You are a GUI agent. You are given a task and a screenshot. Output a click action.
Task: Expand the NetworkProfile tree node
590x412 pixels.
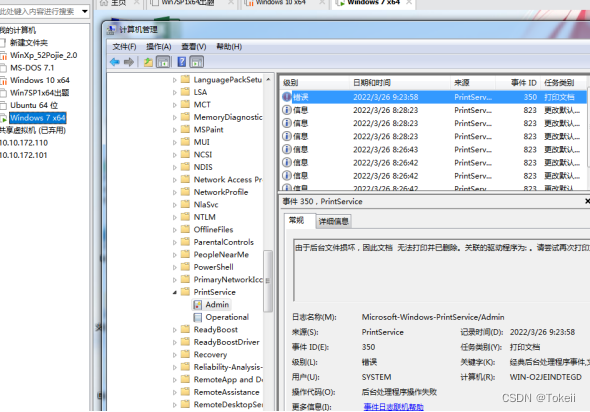(175, 192)
